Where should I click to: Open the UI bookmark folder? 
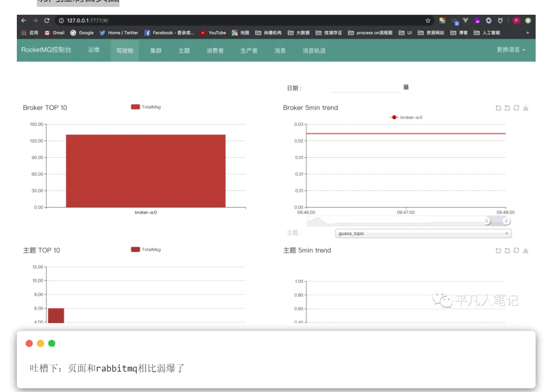pyautogui.click(x=405, y=33)
